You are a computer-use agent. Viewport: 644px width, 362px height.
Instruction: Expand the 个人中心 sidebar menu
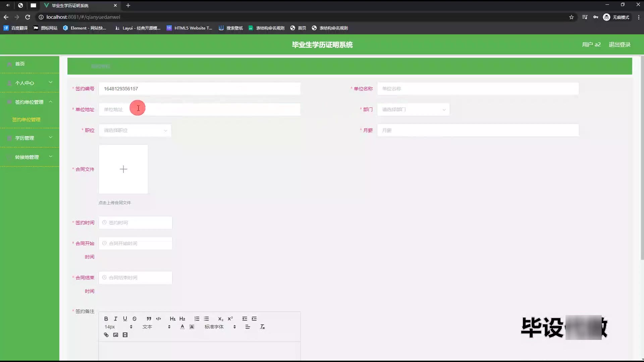30,83
